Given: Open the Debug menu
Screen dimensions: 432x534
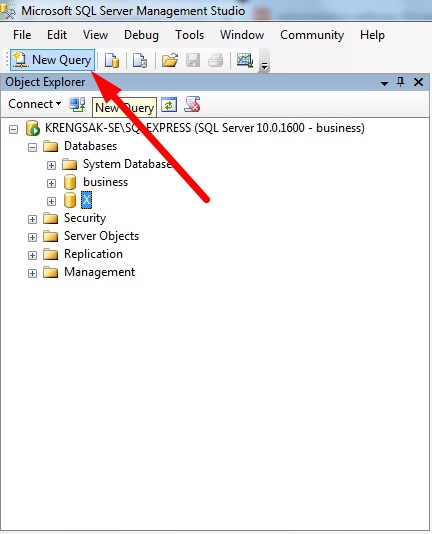Looking at the screenshot, I should (x=141, y=35).
